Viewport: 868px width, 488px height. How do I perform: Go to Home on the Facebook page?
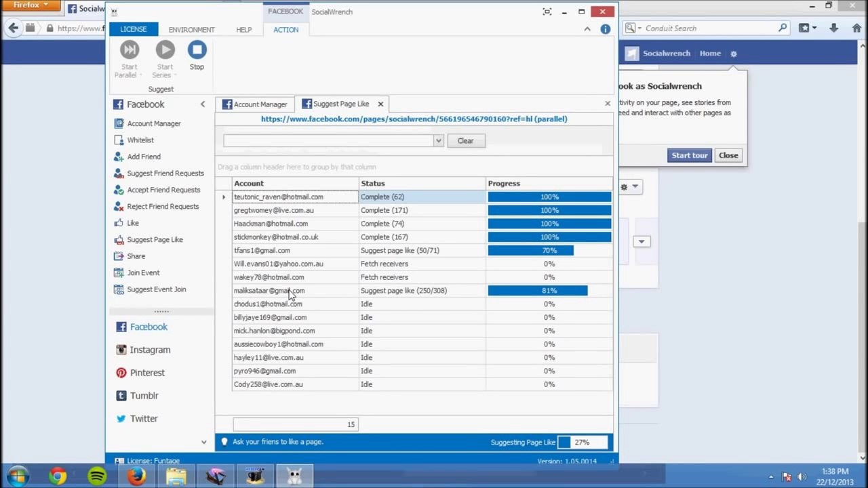pyautogui.click(x=710, y=54)
